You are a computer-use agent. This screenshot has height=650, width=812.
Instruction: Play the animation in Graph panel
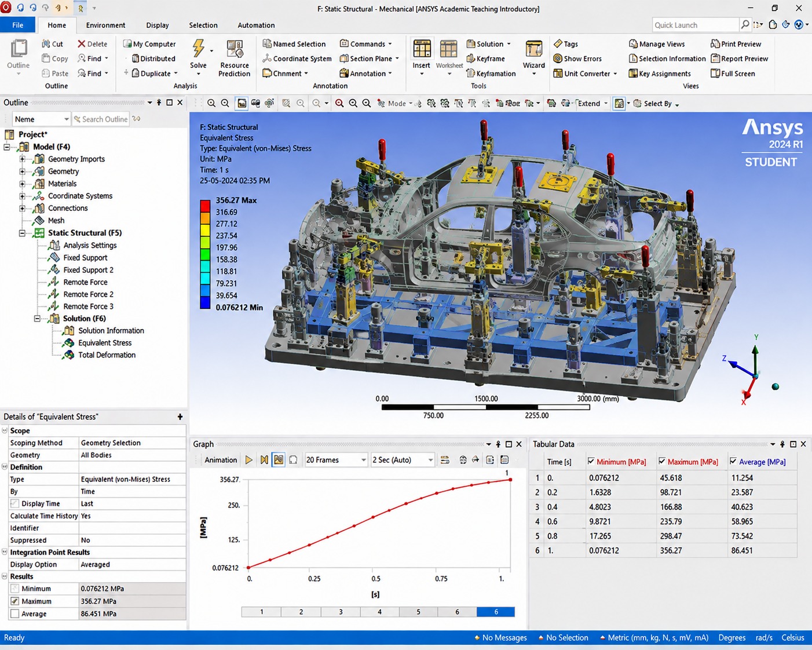[x=249, y=460]
